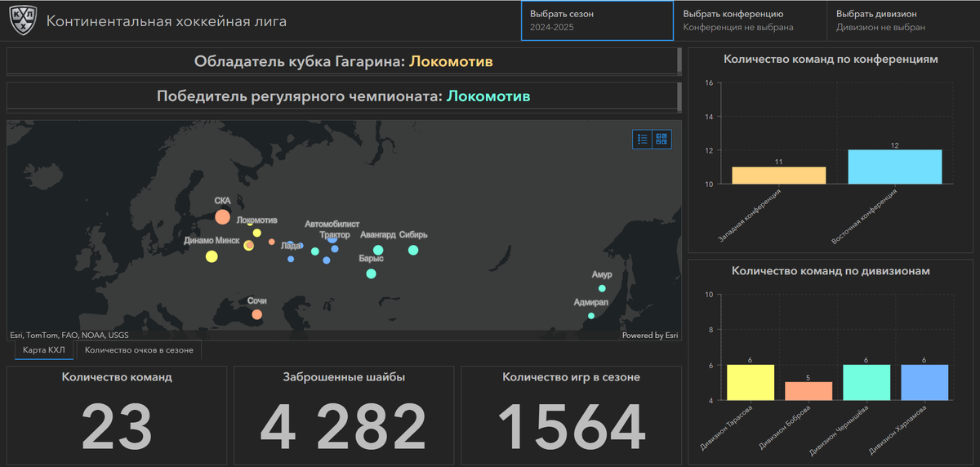Click the value label 11 above bar
Viewport: 980px width, 467px height.
pyautogui.click(x=778, y=162)
